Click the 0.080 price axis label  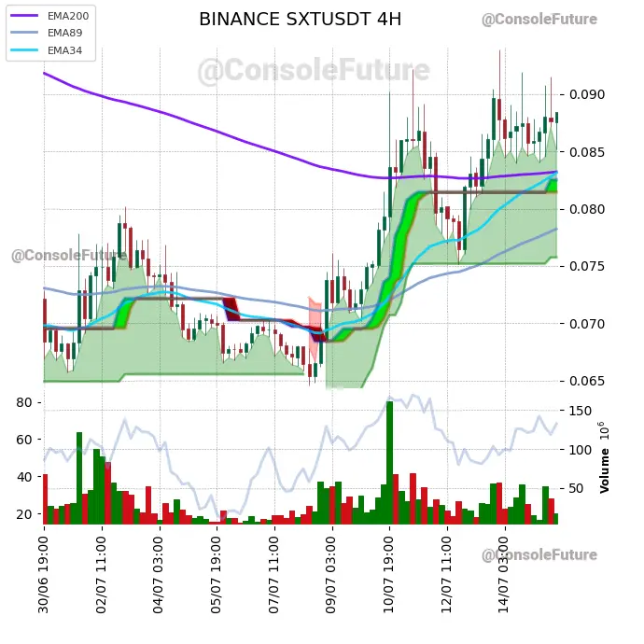point(587,209)
